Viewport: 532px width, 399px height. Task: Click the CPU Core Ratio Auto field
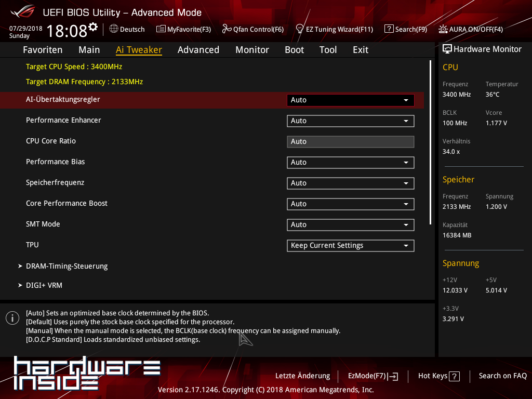tap(351, 142)
